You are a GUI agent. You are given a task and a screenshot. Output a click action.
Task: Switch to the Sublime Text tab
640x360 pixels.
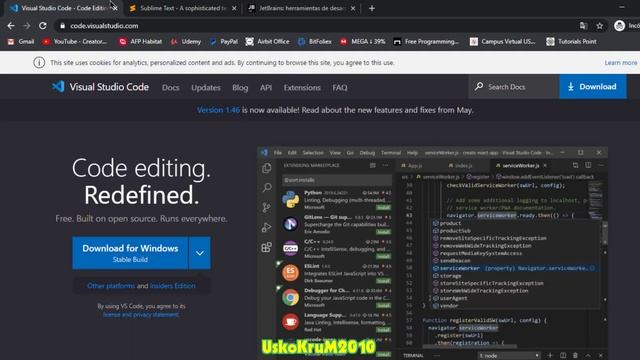point(183,8)
